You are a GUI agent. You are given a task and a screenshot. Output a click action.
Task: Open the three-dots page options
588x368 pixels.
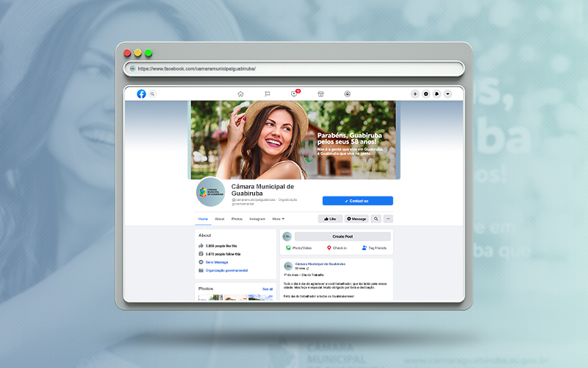click(x=388, y=219)
